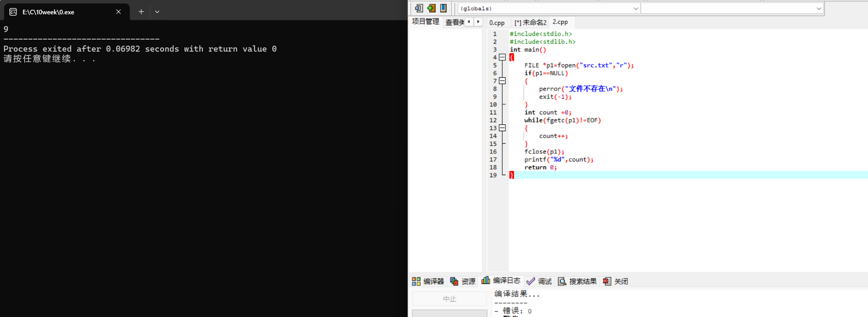Open the terminal profile dropdown chevron
The image size is (868, 317).
[x=157, y=12]
